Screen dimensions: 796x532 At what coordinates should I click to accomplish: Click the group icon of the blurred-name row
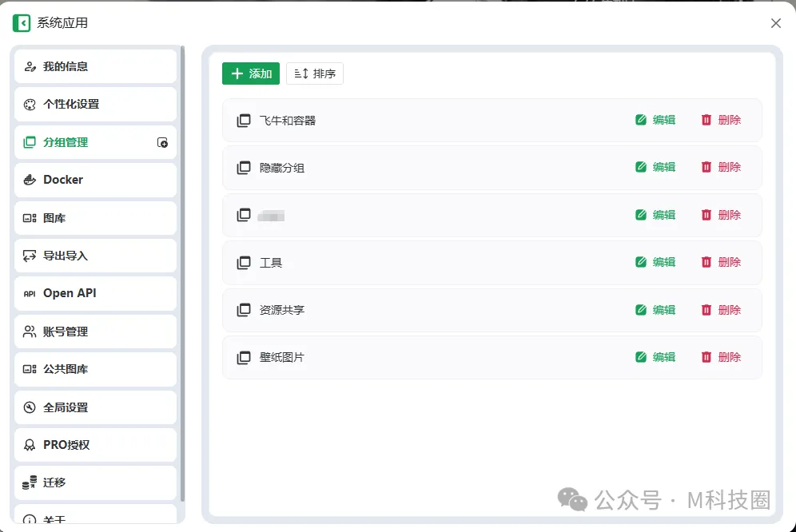244,215
